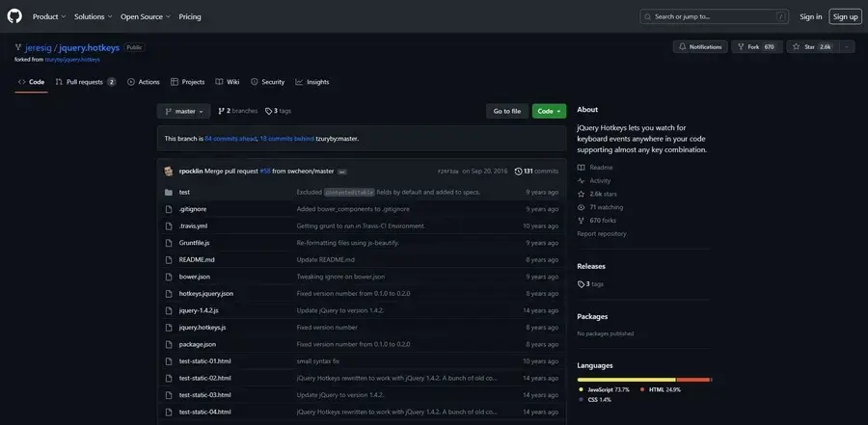Screen dimensions: 868x425
Task: Switch to the Code tab
Action: pos(31,82)
